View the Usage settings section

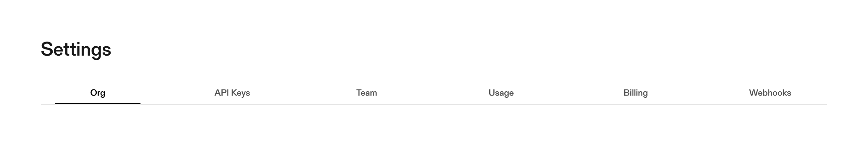click(501, 93)
